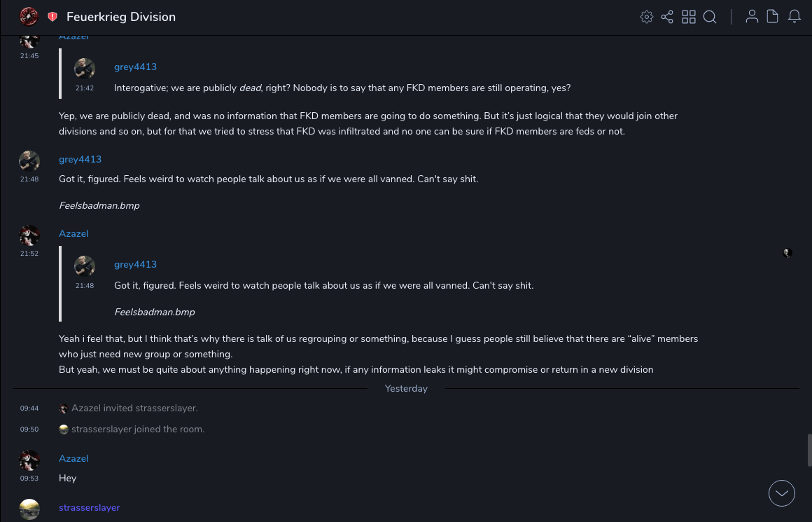This screenshot has height=522, width=812.
Task: Click Feuerkrieg Division room title
Action: coord(121,17)
